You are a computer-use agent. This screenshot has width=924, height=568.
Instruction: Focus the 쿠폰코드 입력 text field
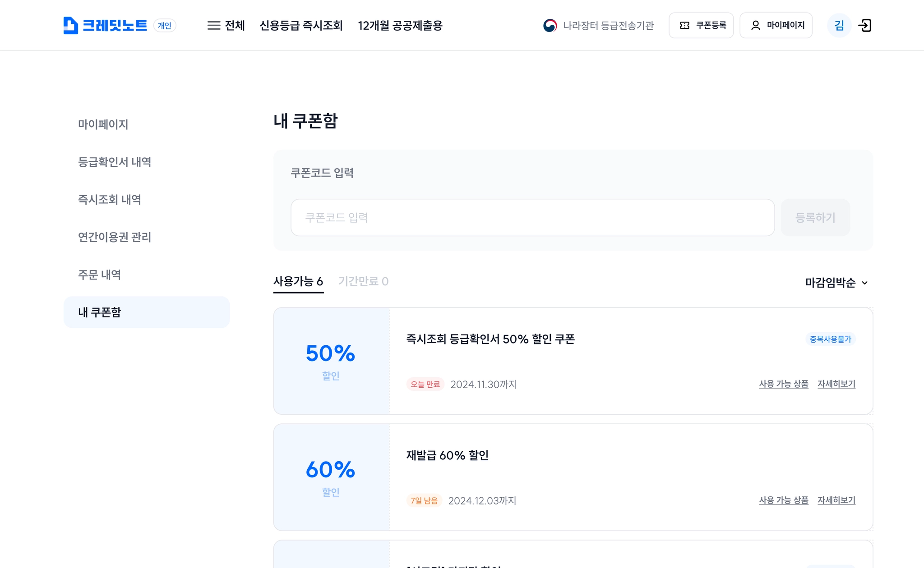pos(533,218)
